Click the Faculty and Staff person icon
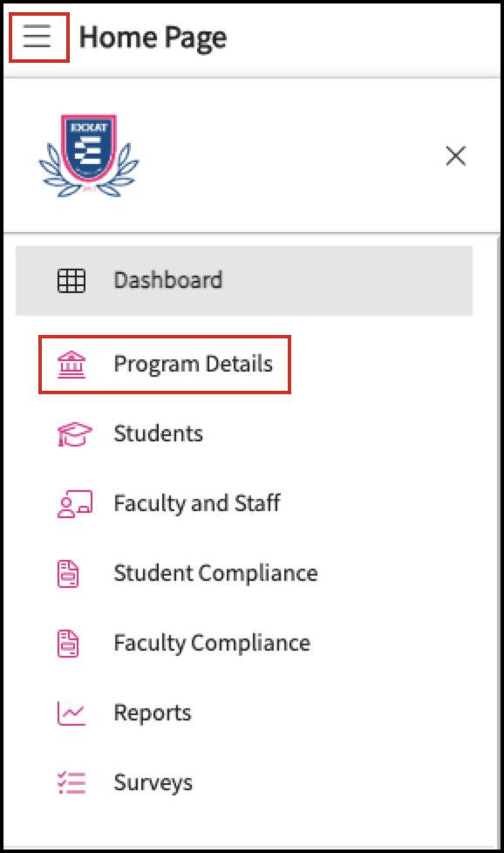This screenshot has height=853, width=504. pos(74,504)
